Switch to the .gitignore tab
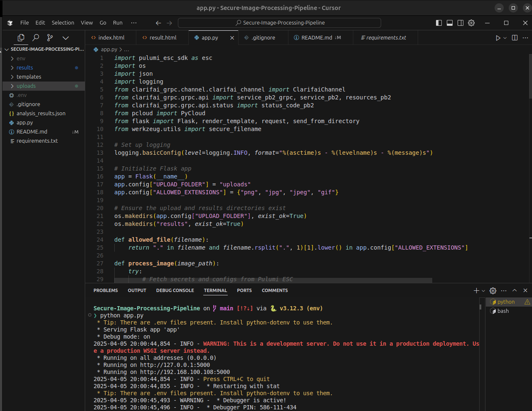 (263, 37)
